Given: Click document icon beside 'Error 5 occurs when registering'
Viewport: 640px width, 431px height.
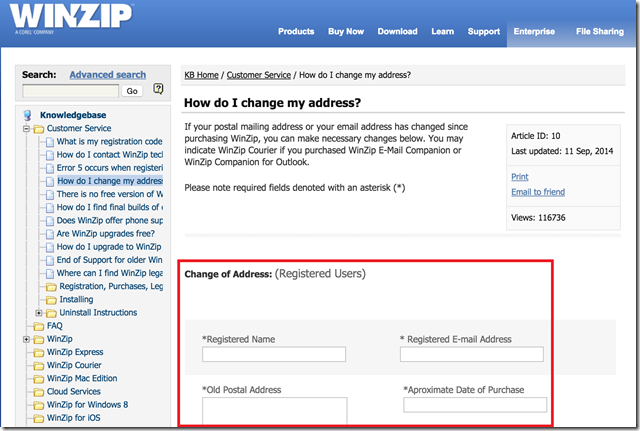Looking at the screenshot, I should [x=50, y=168].
